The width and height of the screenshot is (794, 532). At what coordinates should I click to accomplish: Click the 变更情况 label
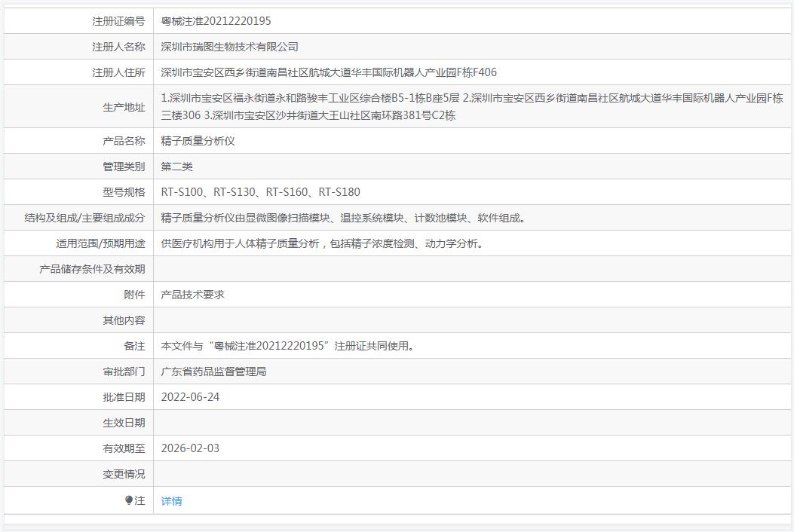(124, 474)
